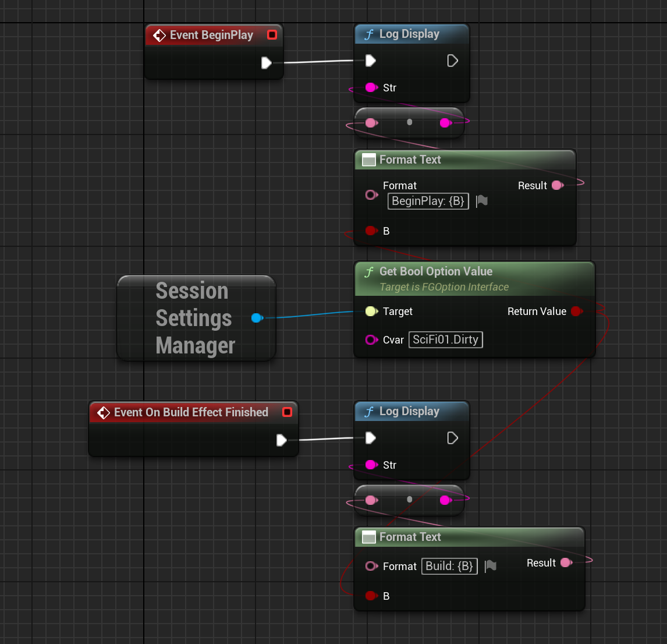The width and height of the screenshot is (667, 644).
Task: Click the B pin on the BeginPlay Format Text
Action: point(371,231)
